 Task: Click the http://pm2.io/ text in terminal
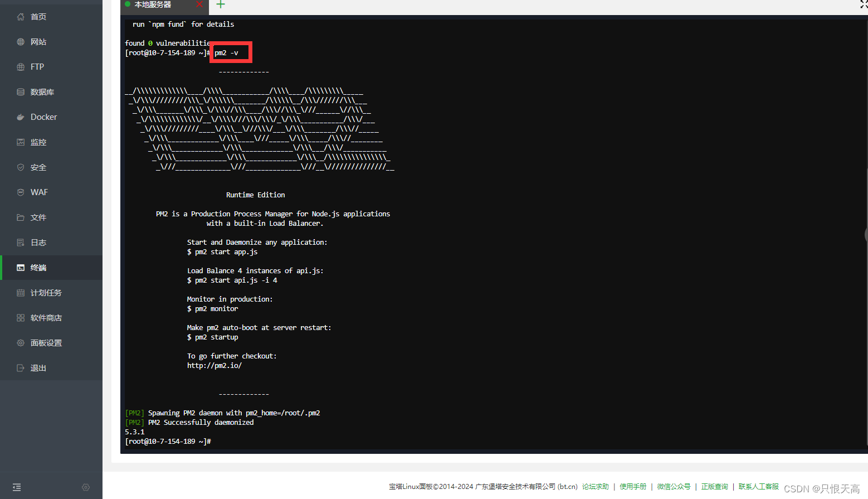(214, 366)
